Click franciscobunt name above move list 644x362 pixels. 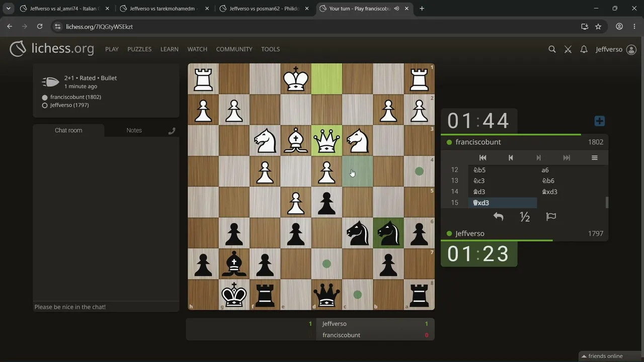point(478,142)
